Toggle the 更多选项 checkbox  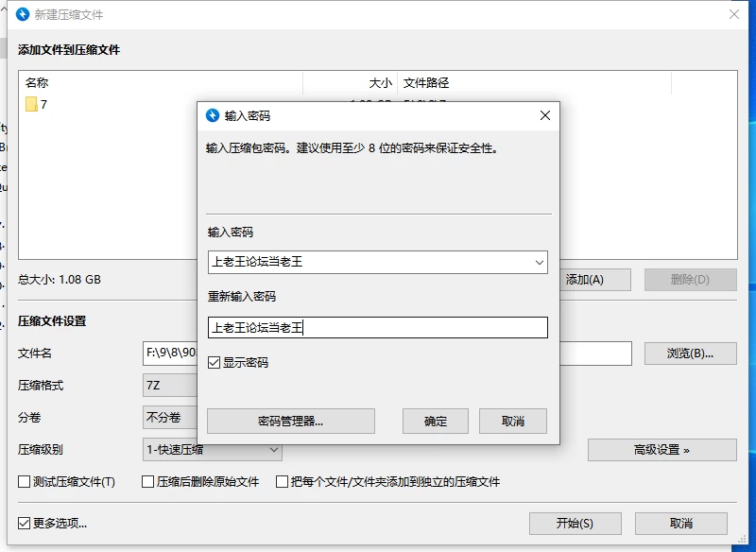[25, 523]
